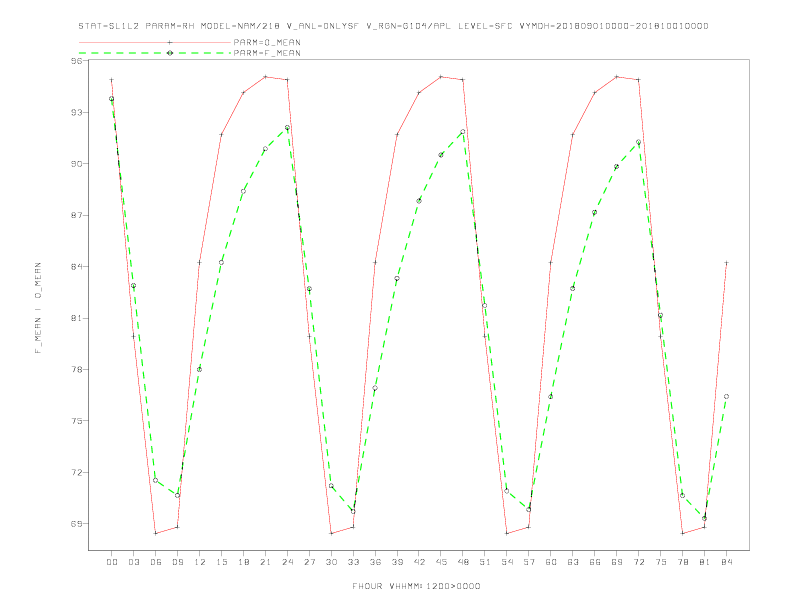Click x-axis tick label 33
Screen dimensions: 792x612
353,562
